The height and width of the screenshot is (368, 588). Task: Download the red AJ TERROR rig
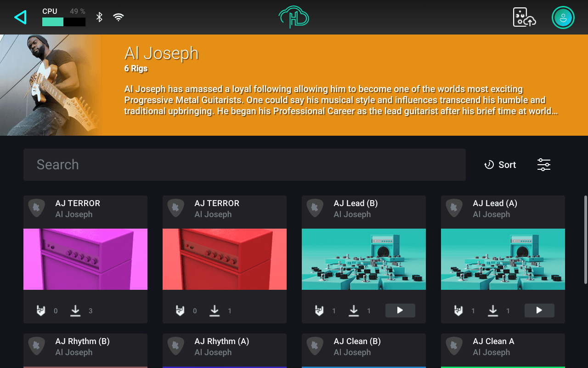click(x=215, y=311)
